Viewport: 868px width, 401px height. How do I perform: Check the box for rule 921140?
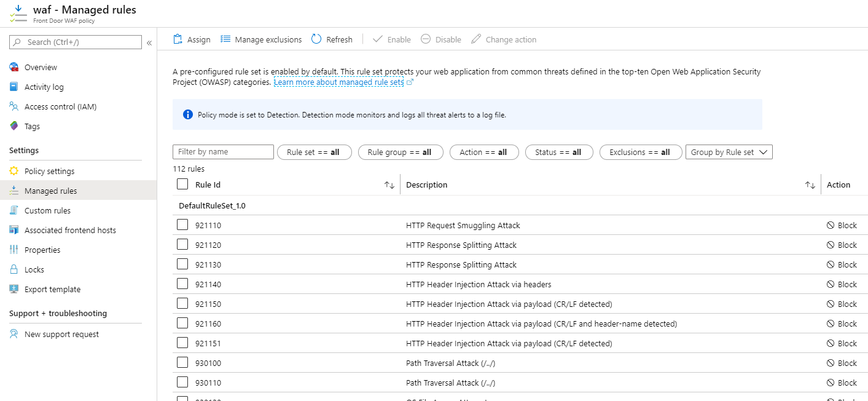click(x=182, y=284)
